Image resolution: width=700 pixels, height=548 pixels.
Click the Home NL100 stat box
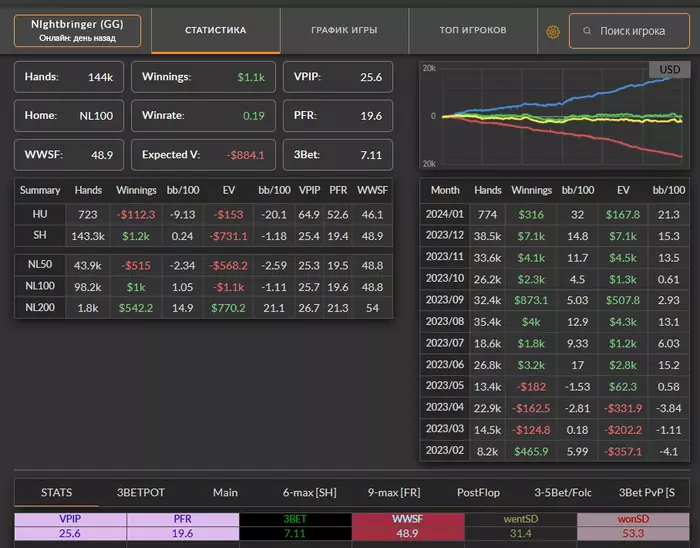click(x=69, y=116)
